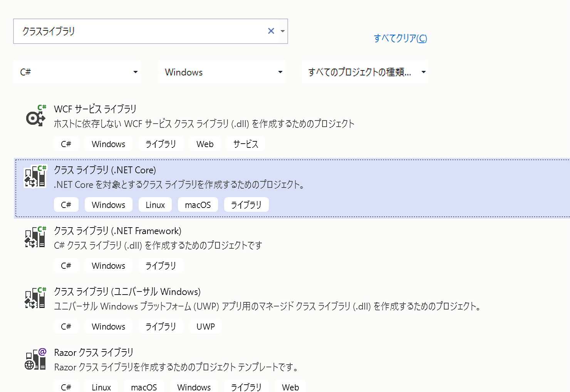Select クラス ライブラリ (ユニバーサル Windows) template

(x=127, y=292)
